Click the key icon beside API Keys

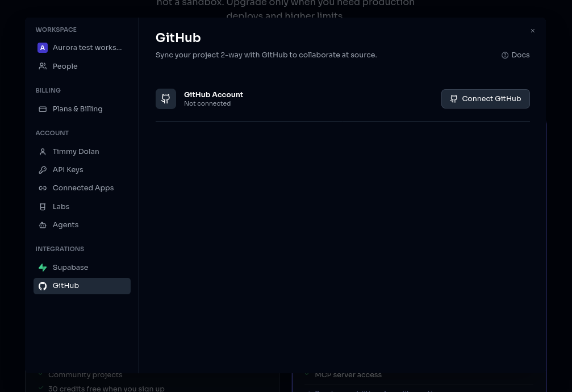point(43,170)
